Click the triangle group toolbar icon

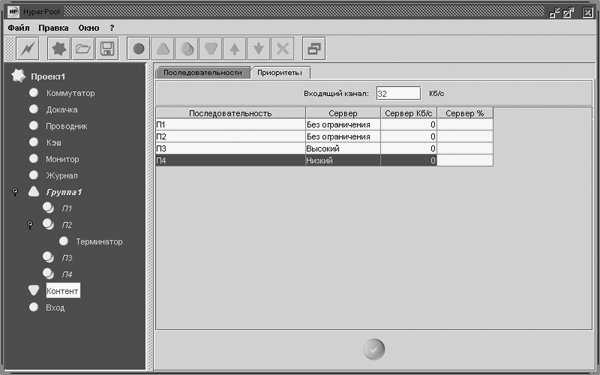[163, 49]
